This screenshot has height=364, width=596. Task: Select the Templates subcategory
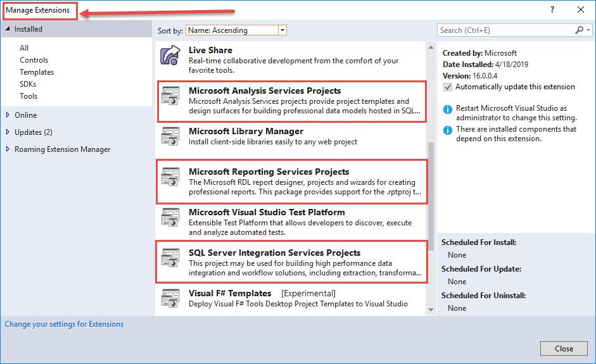pyautogui.click(x=37, y=72)
